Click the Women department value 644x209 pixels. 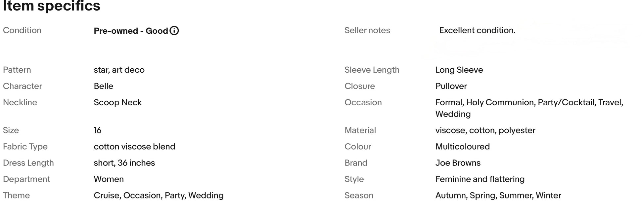[x=109, y=179]
